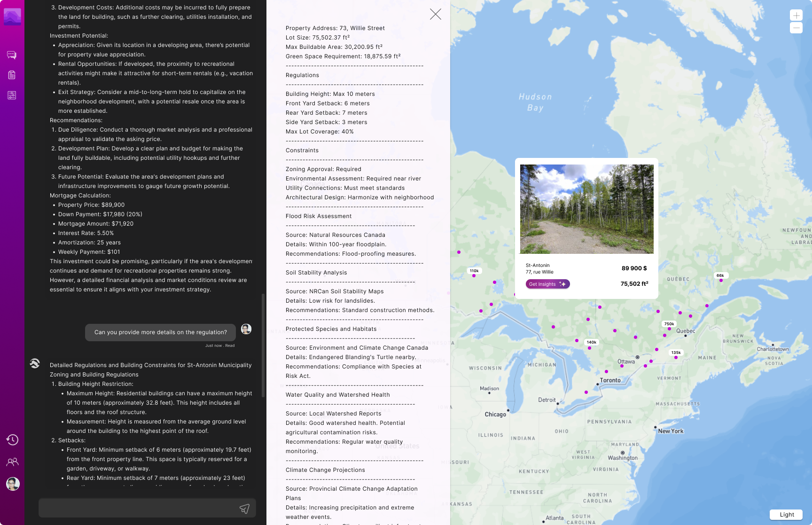812x525 pixels.
Task: Zoom out on the map
Action: (796, 28)
